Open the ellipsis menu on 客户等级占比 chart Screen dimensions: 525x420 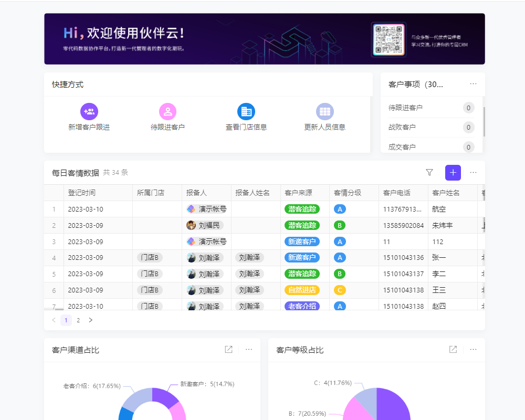[472, 349]
